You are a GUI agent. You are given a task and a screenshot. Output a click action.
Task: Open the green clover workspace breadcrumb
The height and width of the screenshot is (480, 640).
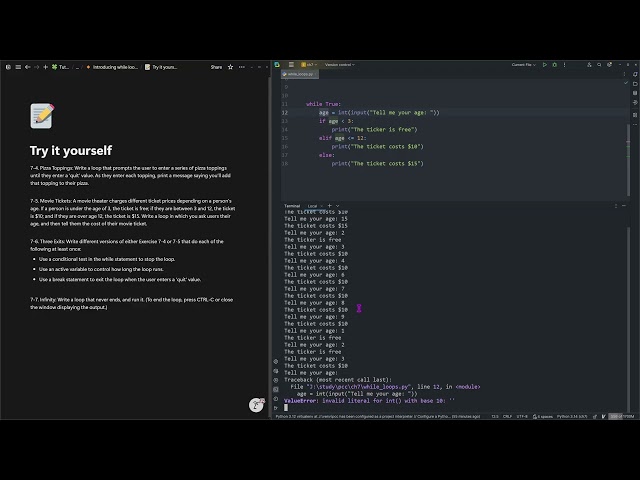point(60,67)
